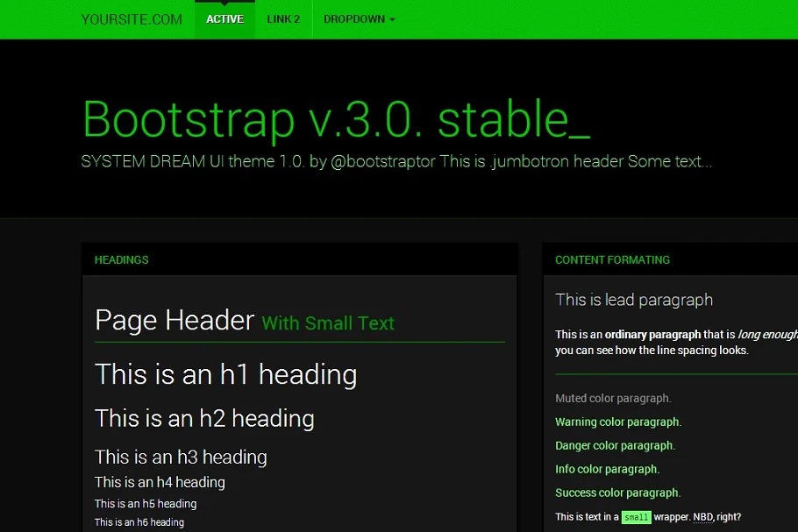Click the CONTENT FORMATING panel title
The height and width of the screenshot is (532, 798).
coord(612,260)
